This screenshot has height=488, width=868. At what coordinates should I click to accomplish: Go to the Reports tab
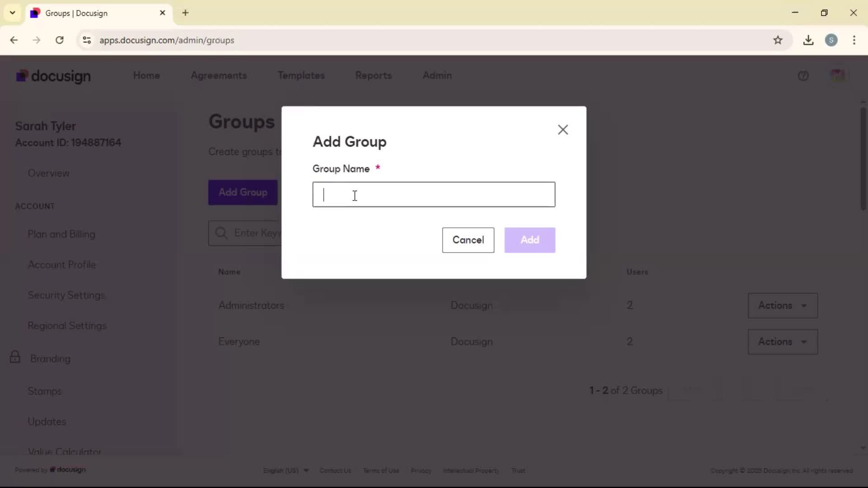(x=373, y=75)
